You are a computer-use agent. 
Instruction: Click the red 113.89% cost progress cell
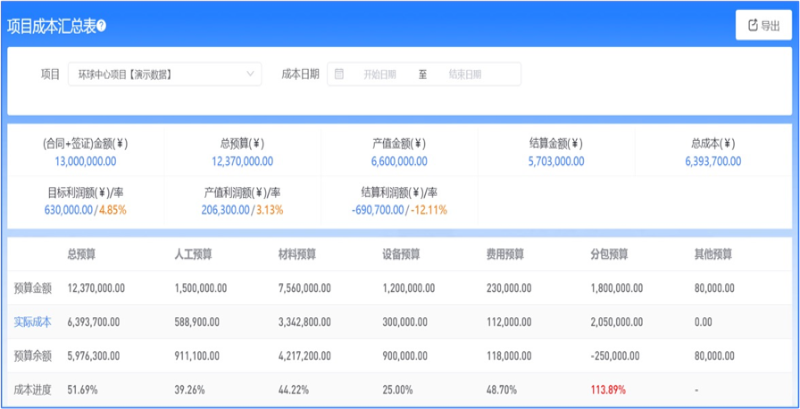pyautogui.click(x=609, y=388)
